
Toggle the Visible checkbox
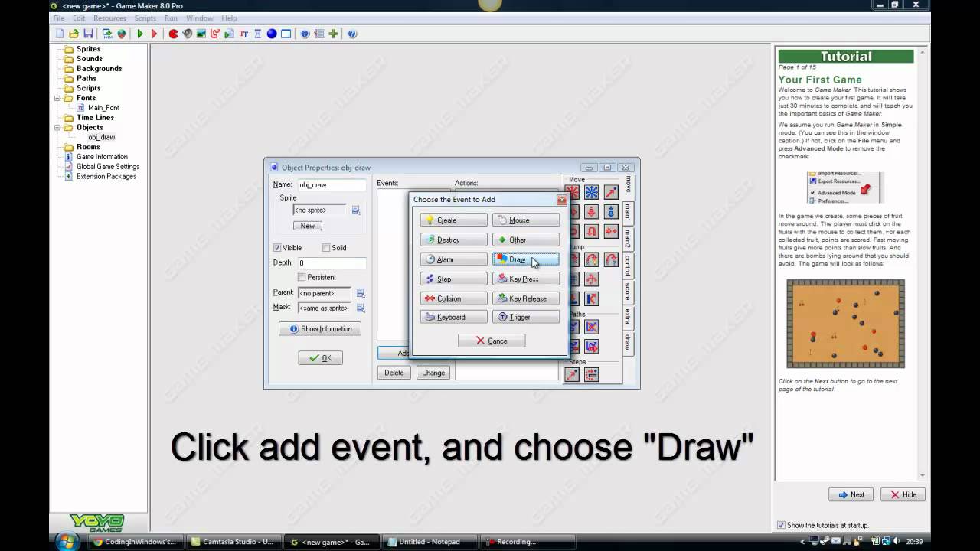coord(277,248)
